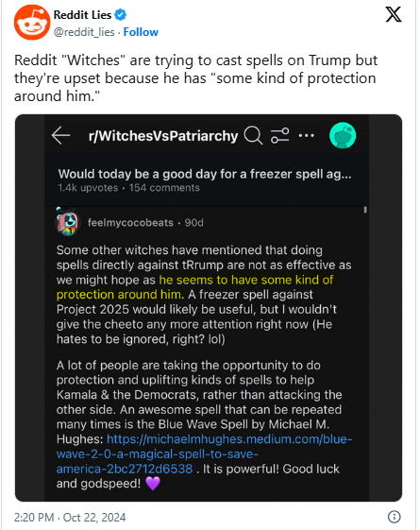
Task: Open the sort and filter sliders icon
Action: [280, 135]
